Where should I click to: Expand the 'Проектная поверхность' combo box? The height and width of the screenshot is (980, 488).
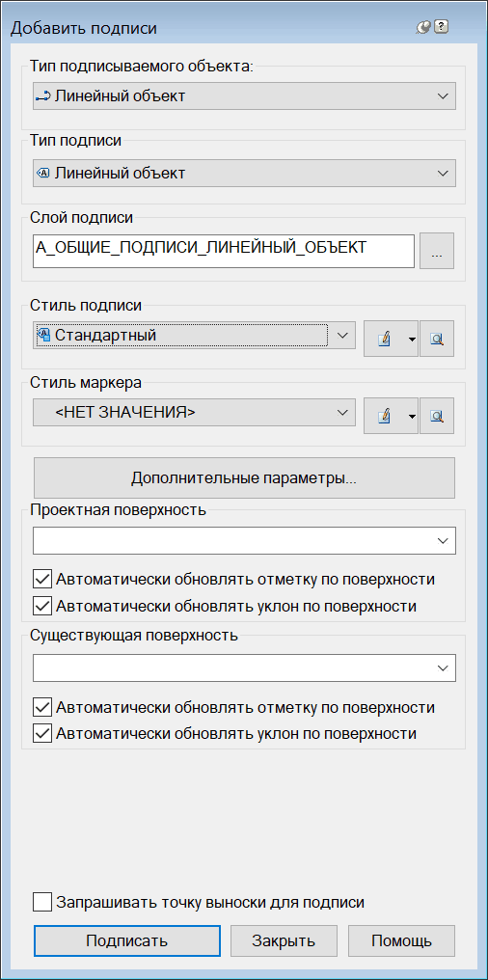(244, 540)
